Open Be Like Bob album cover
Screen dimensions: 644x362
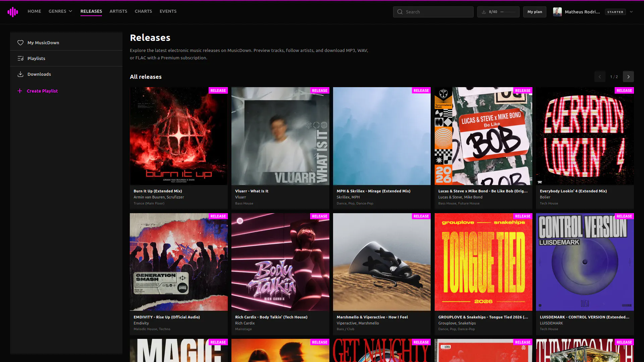483,136
